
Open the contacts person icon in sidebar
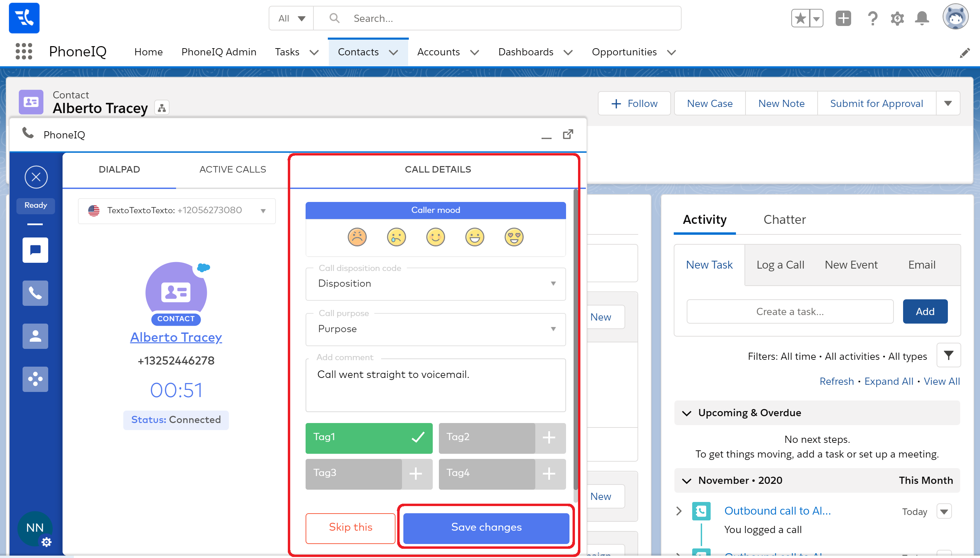coord(35,336)
